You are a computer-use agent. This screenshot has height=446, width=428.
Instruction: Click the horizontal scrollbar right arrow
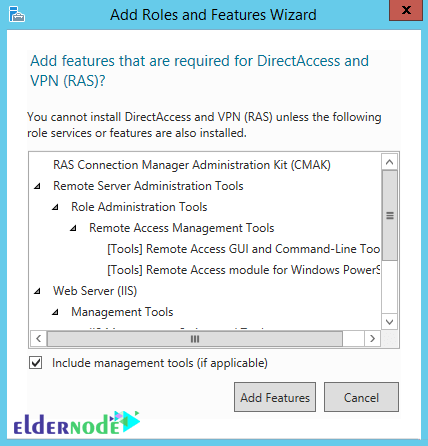372,339
